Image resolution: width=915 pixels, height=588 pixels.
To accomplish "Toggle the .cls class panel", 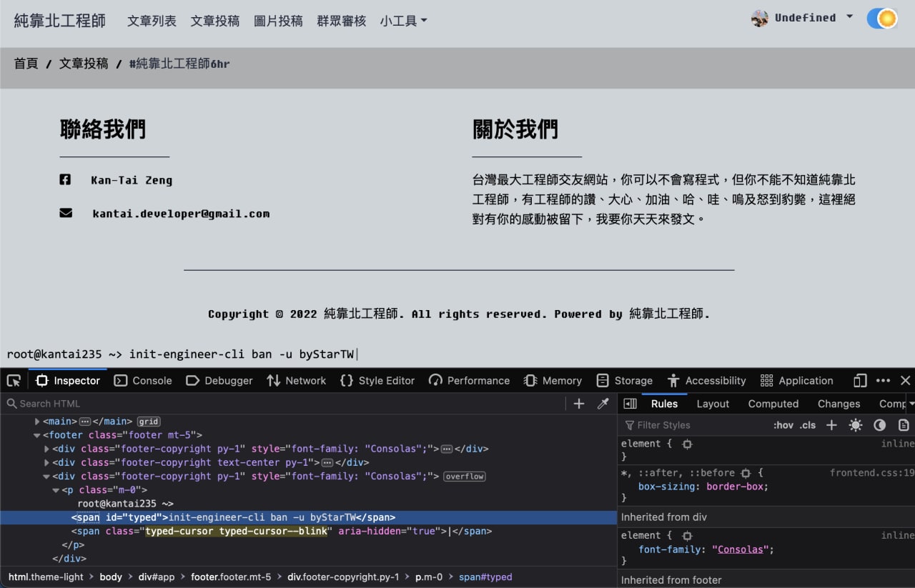I will pyautogui.click(x=808, y=425).
